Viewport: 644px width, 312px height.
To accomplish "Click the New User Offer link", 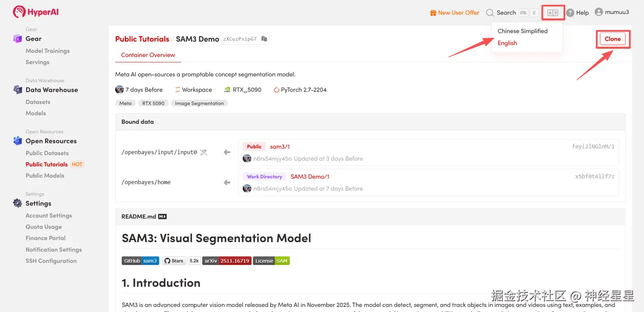I will [x=458, y=13].
